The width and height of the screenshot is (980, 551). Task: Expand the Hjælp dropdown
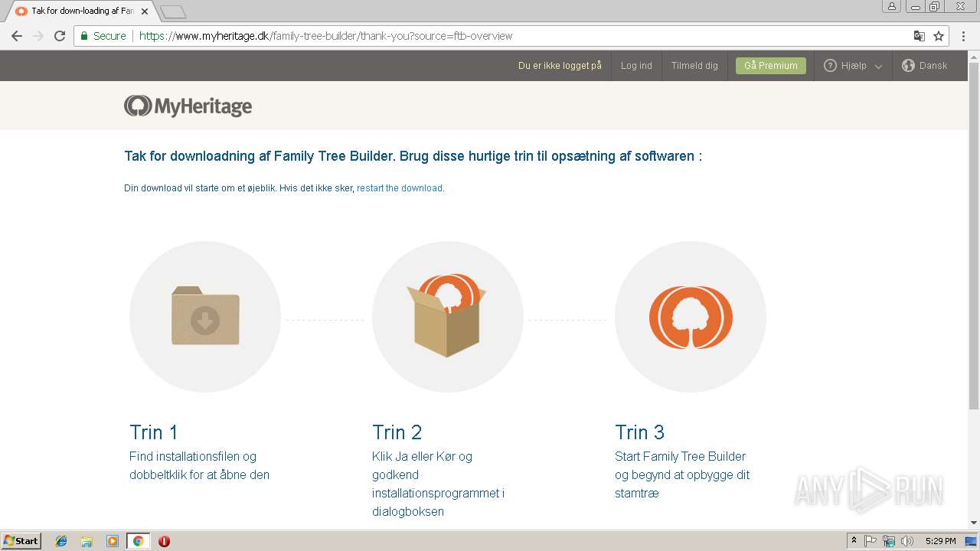click(x=853, y=66)
